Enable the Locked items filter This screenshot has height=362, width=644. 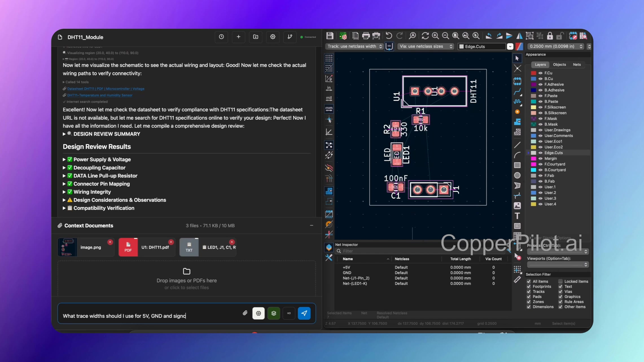(x=560, y=281)
